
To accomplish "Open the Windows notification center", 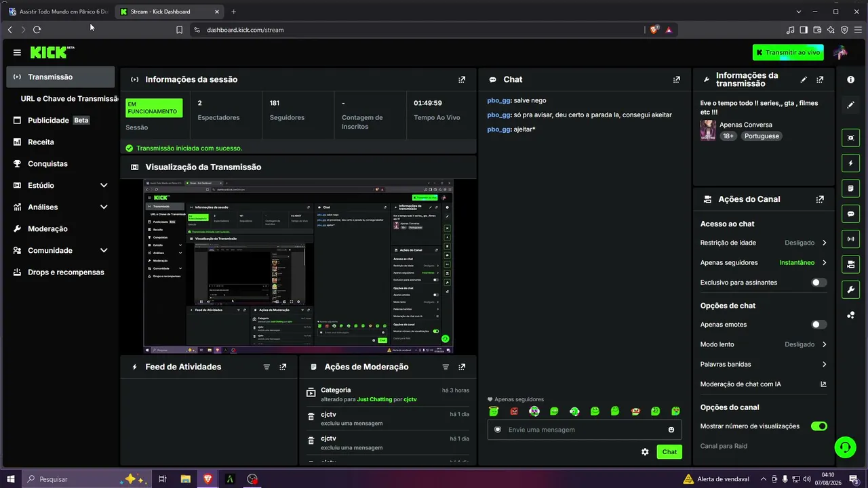I will click(x=854, y=479).
